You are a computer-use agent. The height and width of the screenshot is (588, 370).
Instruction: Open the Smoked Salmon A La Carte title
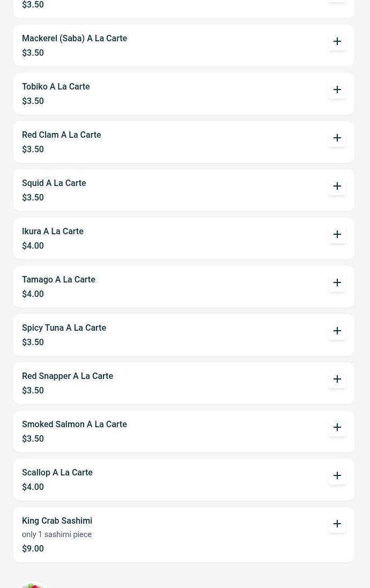(75, 425)
